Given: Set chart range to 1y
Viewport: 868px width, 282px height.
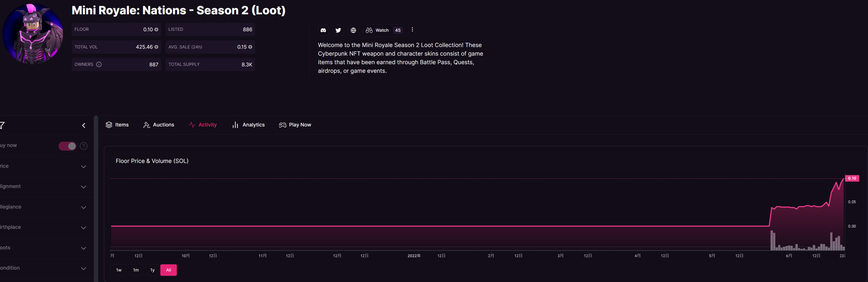Looking at the screenshot, I should (152, 270).
